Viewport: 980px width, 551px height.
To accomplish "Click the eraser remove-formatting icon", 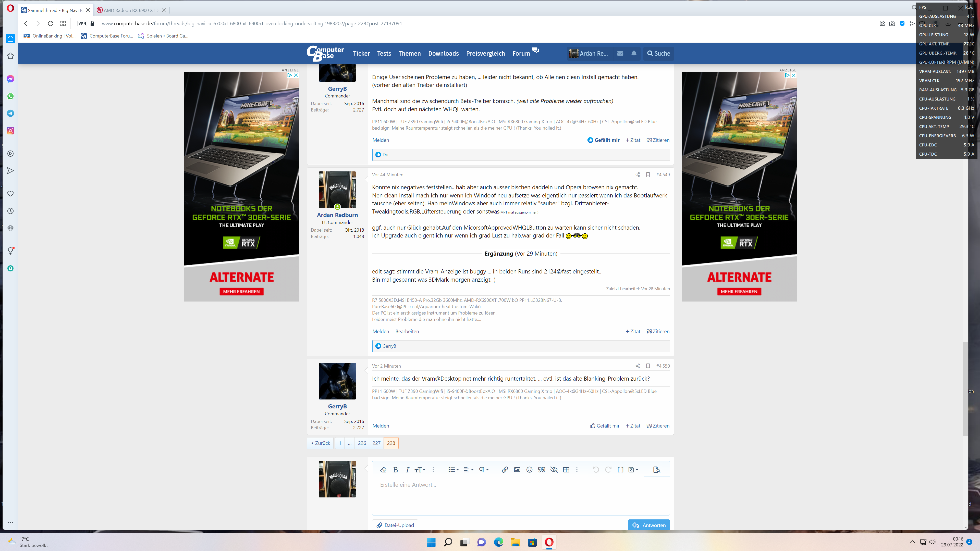I will pos(383,470).
